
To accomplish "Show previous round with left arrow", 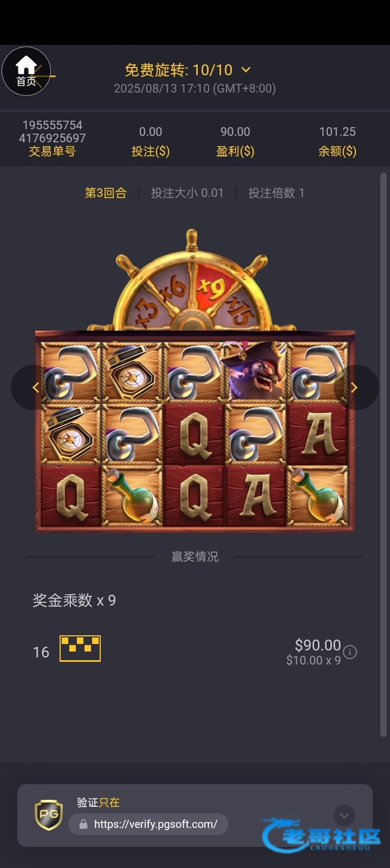I will [x=34, y=387].
